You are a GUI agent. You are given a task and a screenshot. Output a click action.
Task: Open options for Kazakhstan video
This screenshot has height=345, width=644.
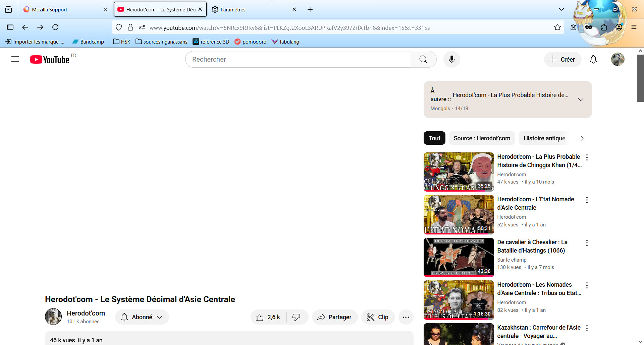coord(587,328)
